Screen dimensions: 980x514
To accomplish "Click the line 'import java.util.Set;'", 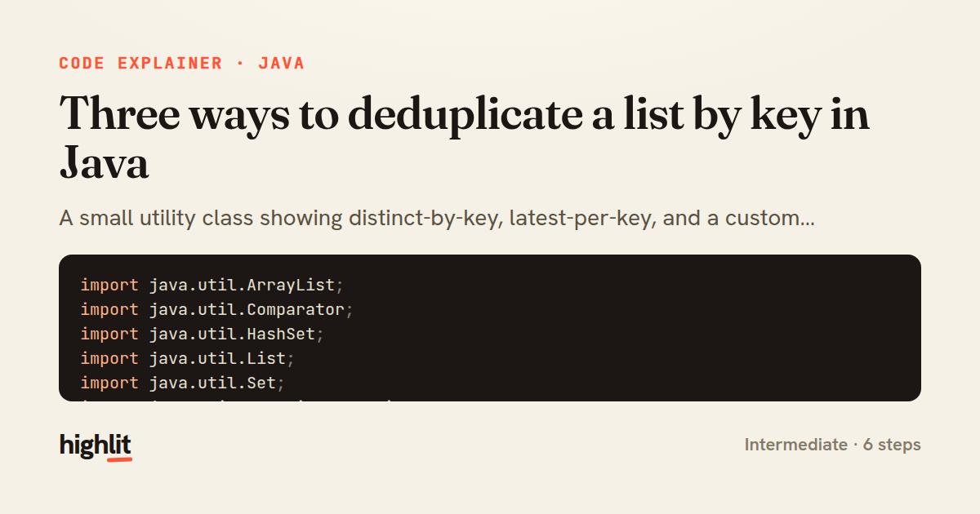I will (183, 383).
